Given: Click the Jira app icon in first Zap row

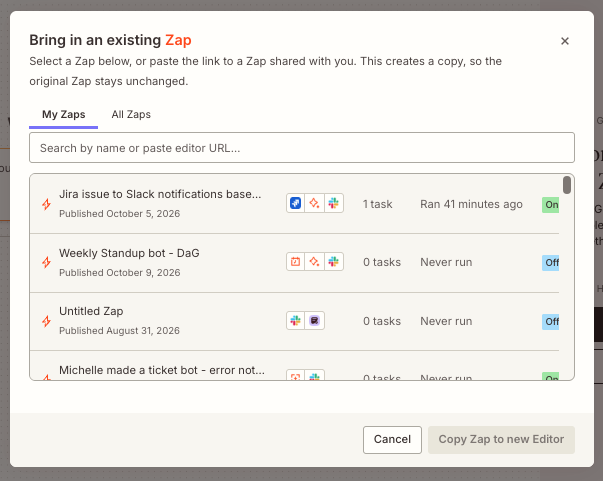Looking at the screenshot, I should [x=295, y=203].
